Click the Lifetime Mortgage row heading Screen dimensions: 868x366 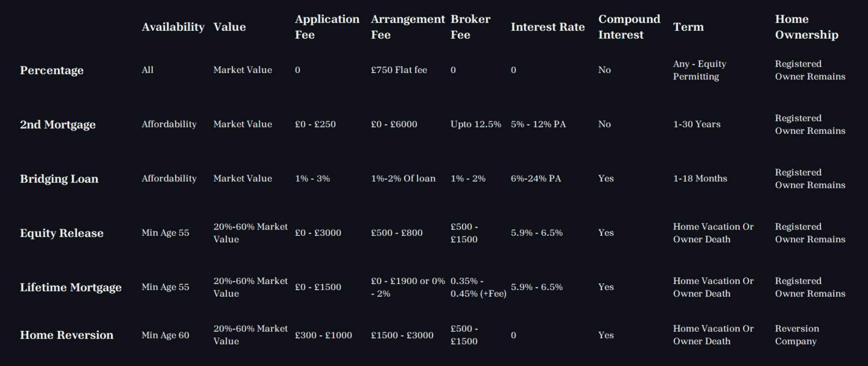[x=71, y=287]
